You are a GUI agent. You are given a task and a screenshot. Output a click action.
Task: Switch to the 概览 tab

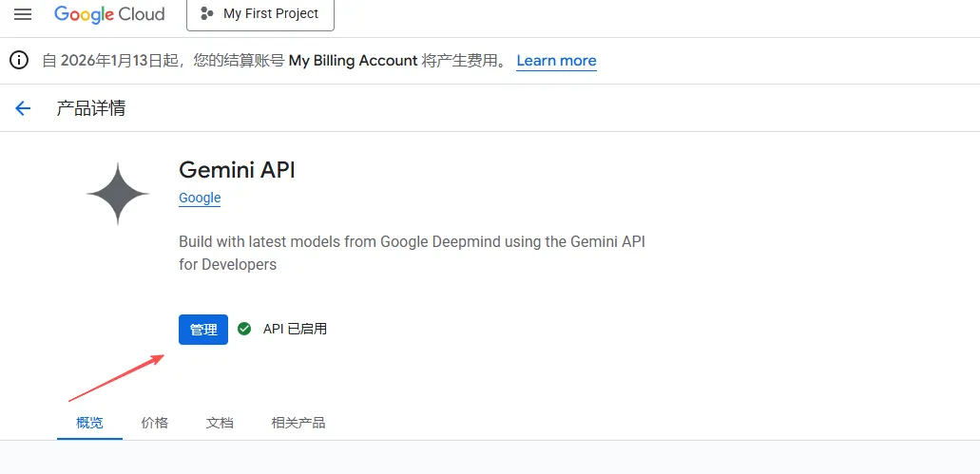89,423
